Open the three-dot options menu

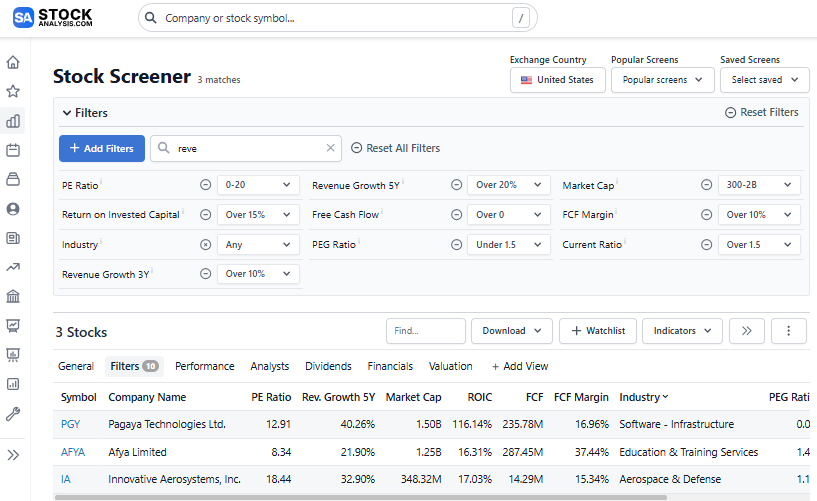tap(788, 331)
